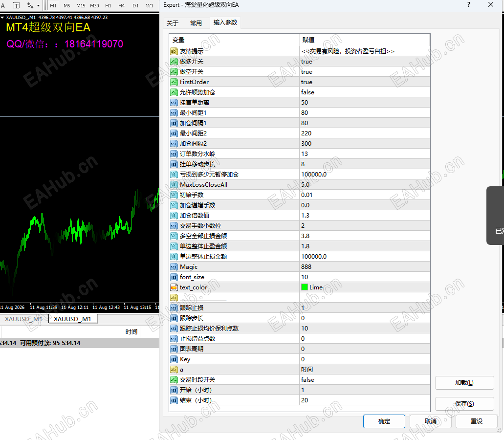Click the text_color color type icon
504x440 pixels.
pyautogui.click(x=174, y=287)
